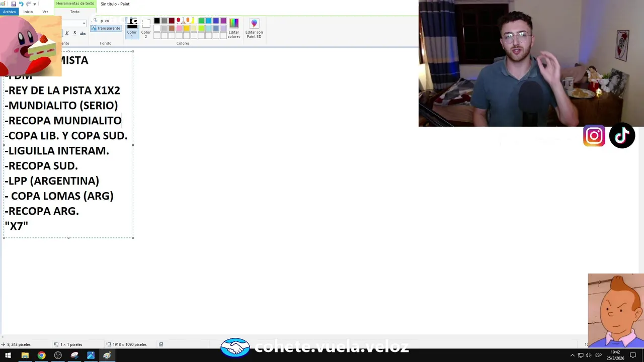
Task: Click the '-COPA LIB. Y COPA SUD.' line
Action: point(66,136)
